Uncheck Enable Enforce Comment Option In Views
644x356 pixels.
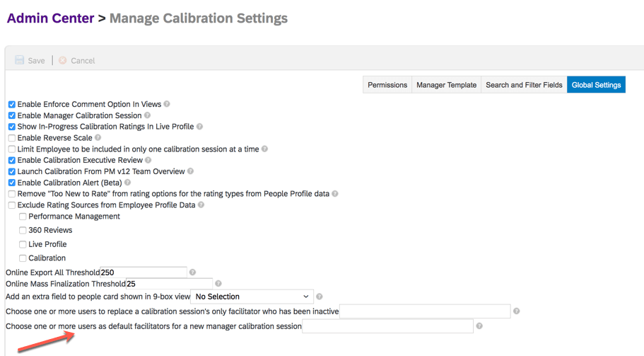12,104
